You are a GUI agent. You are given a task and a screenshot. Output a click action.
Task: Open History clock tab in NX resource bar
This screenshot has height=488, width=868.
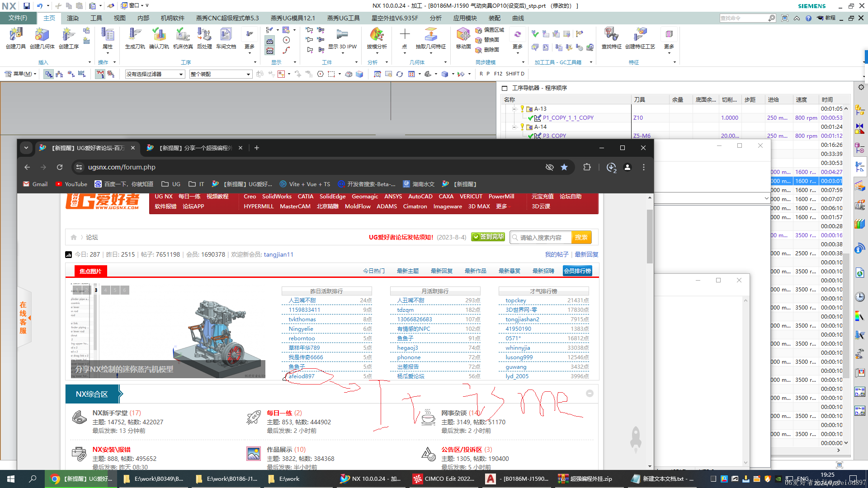coord(860,297)
